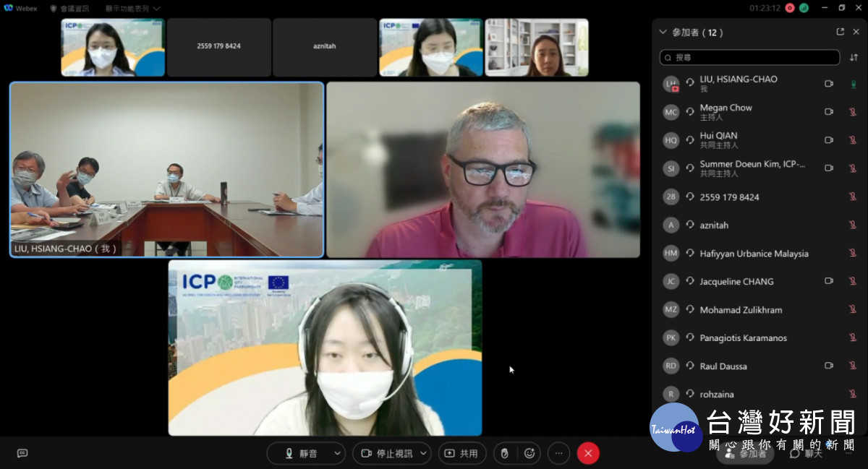
Task: Click the gesture recognition hand icon
Action: tap(505, 453)
